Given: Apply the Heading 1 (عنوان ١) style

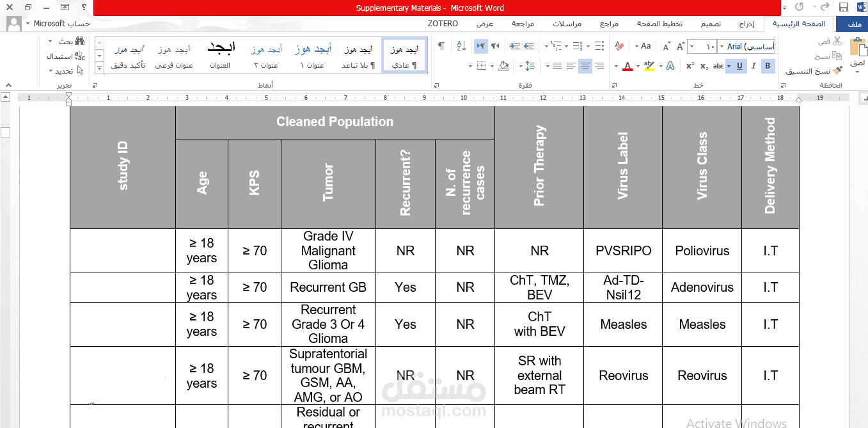Looking at the screenshot, I should tap(313, 56).
